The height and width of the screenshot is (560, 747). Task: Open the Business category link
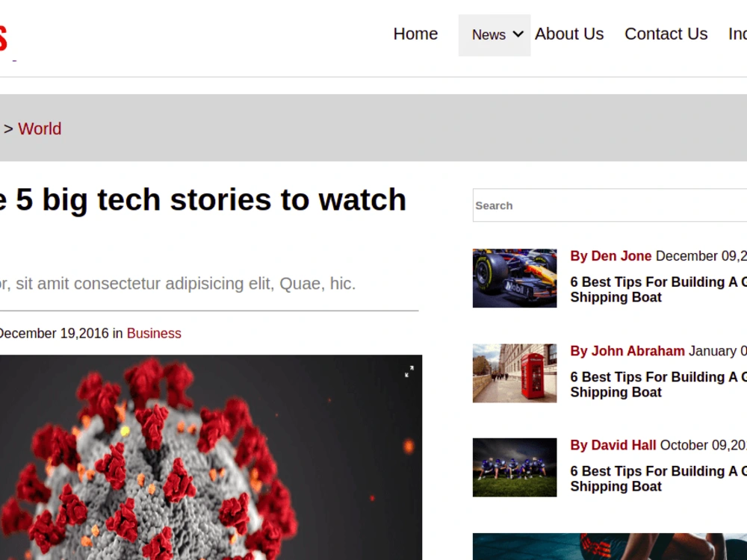(154, 333)
